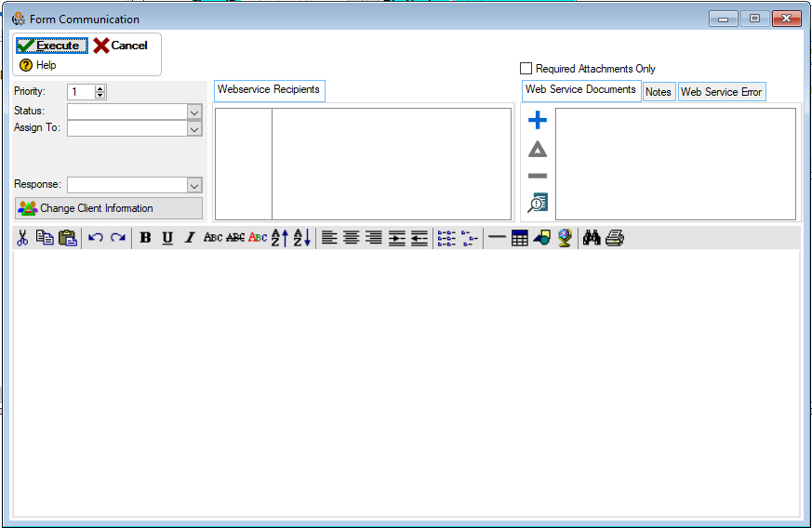Click in the message body editor

tap(406, 383)
